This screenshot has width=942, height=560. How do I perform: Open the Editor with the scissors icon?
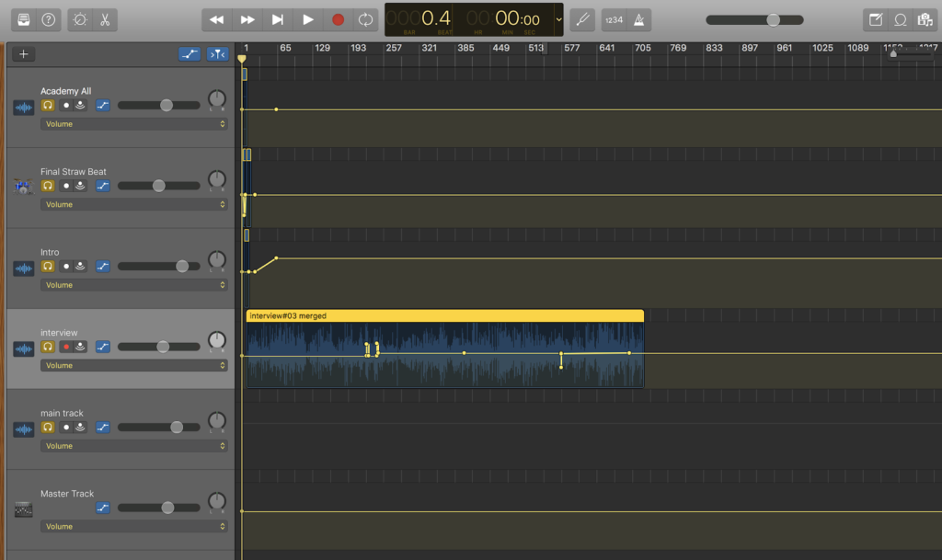(x=104, y=19)
